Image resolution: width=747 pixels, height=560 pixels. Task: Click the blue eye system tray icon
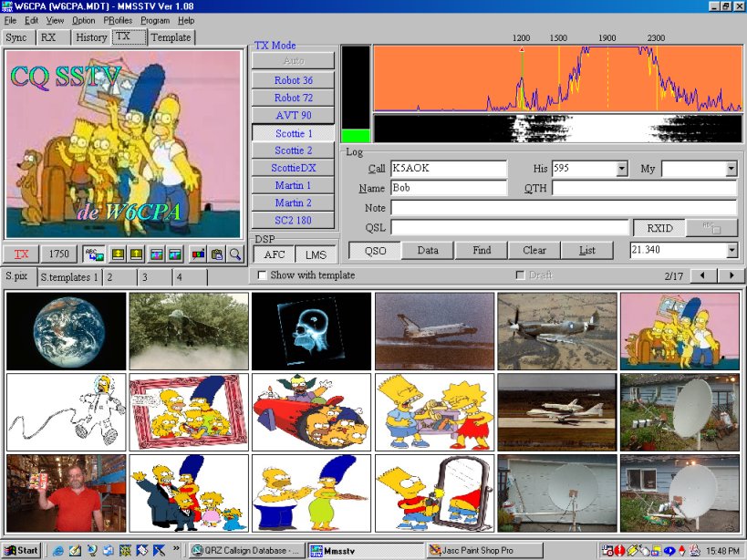(x=669, y=551)
